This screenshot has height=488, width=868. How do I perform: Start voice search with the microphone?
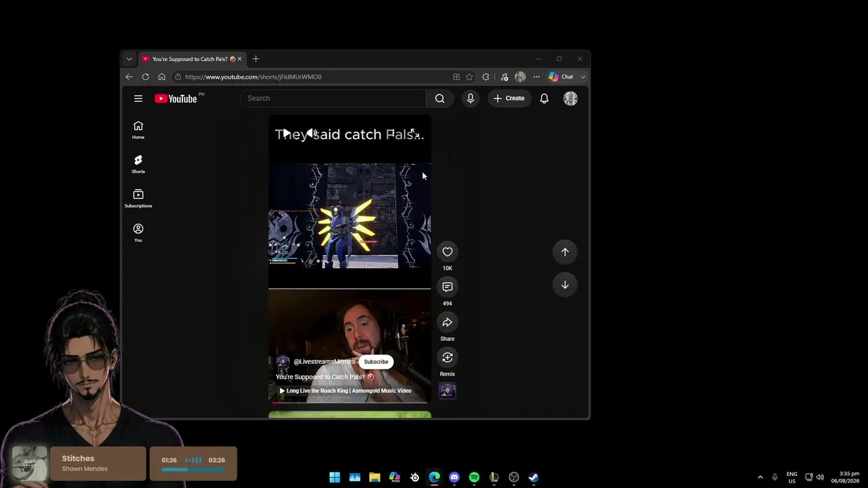(471, 98)
